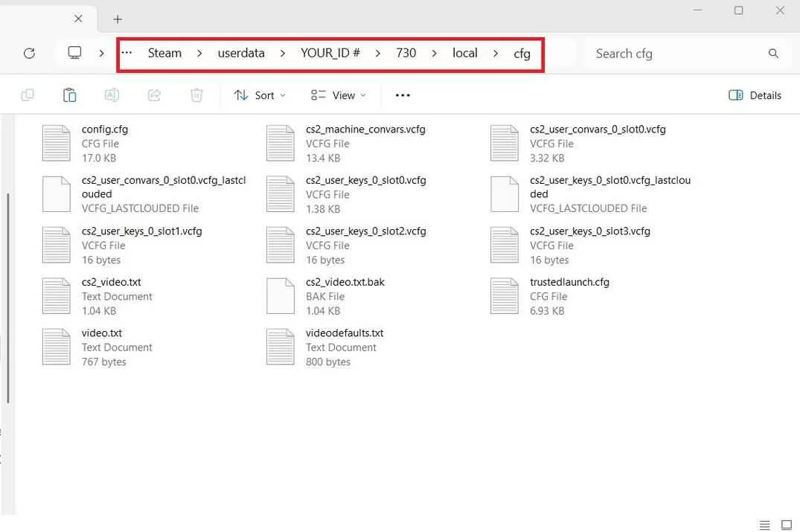The height and width of the screenshot is (532, 800).
Task: Select the cs2_user_keys_0_slot3.vcfg file icon
Action: pyautogui.click(x=504, y=245)
